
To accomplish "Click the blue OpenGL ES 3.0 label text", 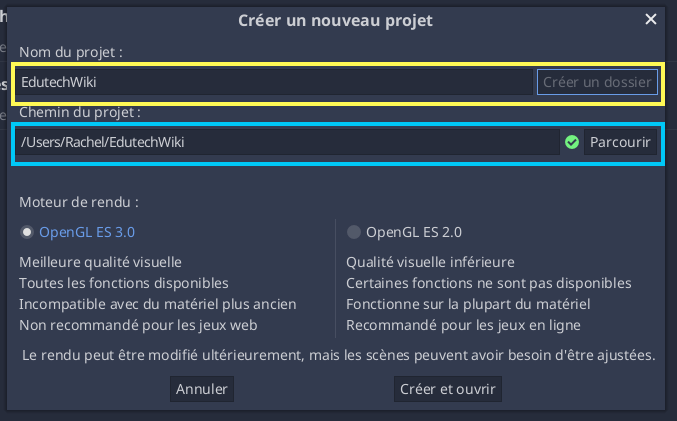I will coord(87,232).
